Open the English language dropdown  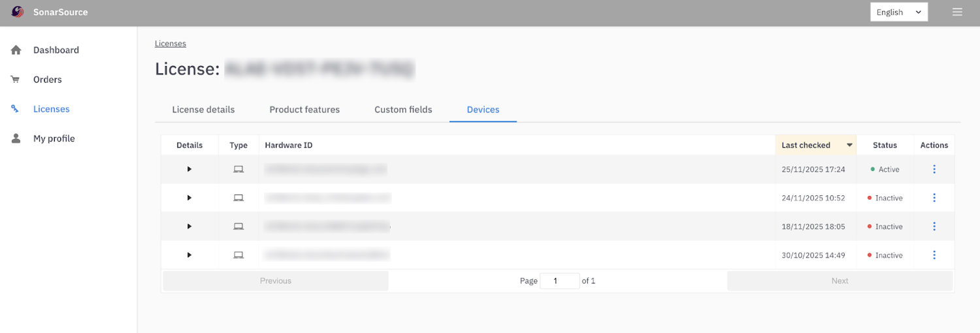(x=898, y=12)
